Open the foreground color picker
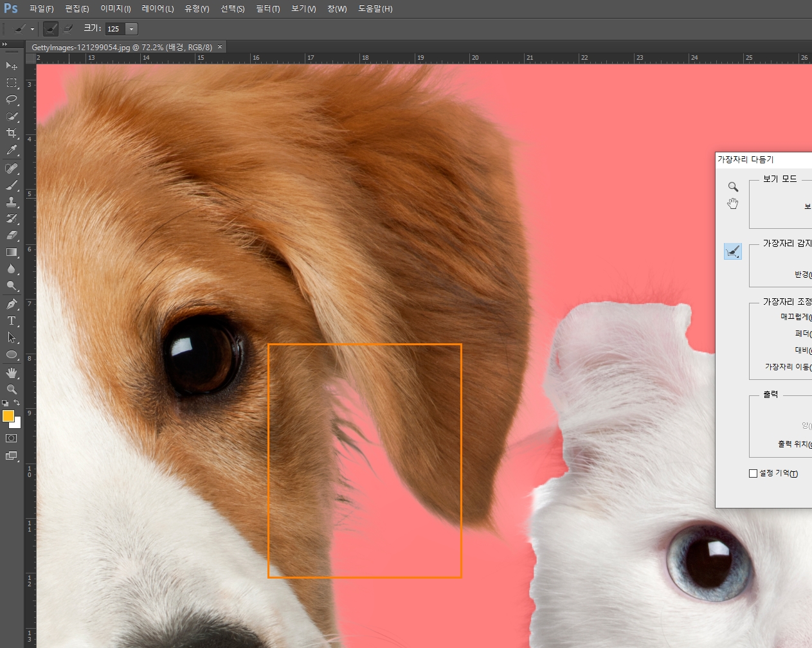Image resolution: width=812 pixels, height=648 pixels. pos(8,416)
